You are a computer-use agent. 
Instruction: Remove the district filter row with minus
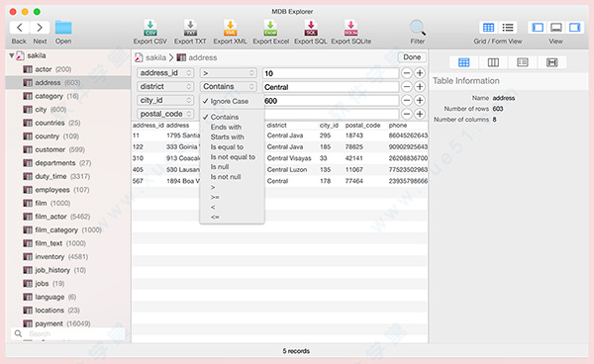(x=407, y=87)
